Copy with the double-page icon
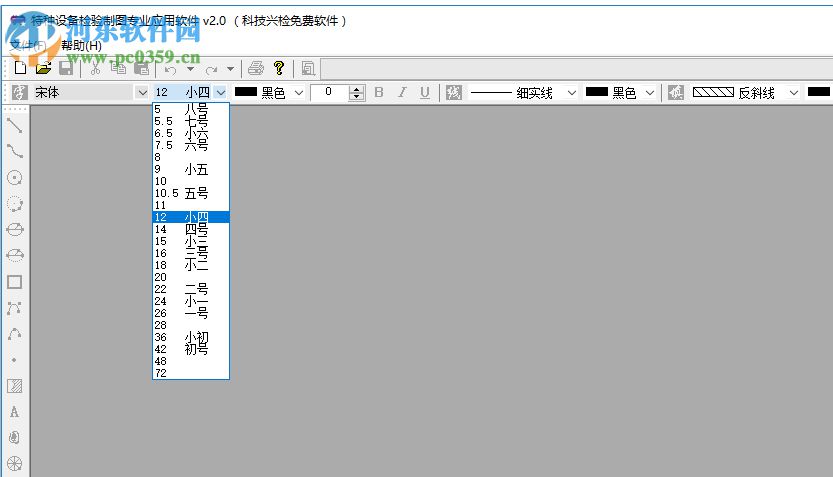The height and width of the screenshot is (477, 833). [118, 68]
